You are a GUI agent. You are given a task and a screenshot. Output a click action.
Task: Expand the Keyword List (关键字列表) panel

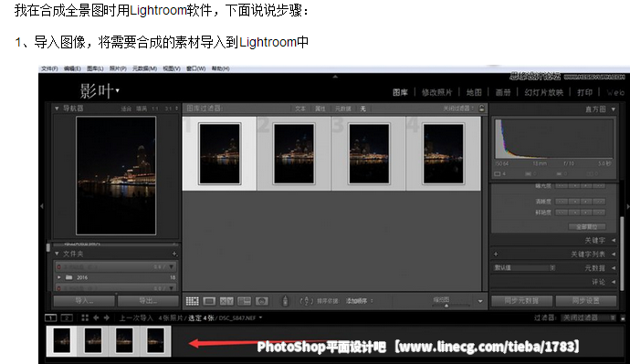coord(614,254)
